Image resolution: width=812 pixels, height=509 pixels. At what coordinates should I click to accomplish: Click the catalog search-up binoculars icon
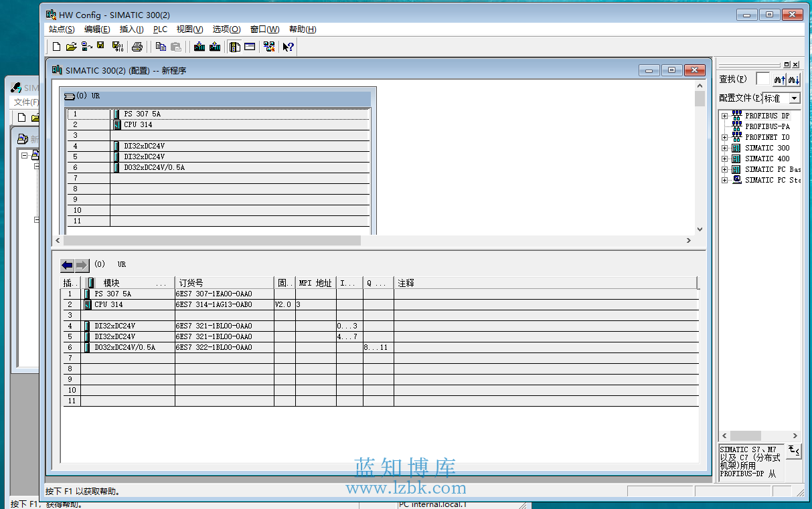(779, 79)
